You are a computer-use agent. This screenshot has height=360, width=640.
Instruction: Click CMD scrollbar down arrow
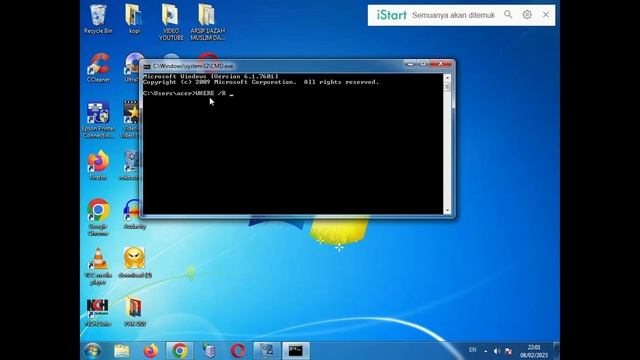(447, 211)
